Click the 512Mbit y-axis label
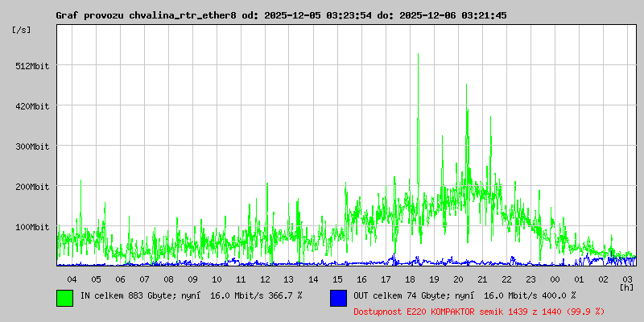The height and width of the screenshot is (322, 644). pos(32,66)
